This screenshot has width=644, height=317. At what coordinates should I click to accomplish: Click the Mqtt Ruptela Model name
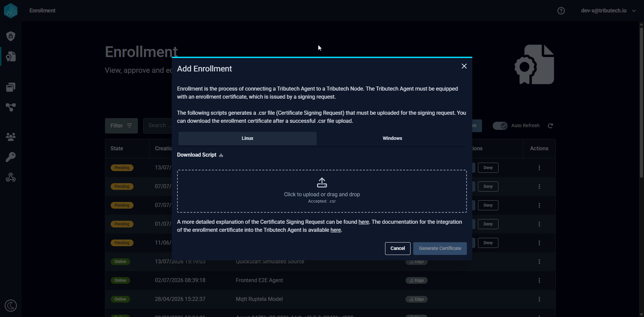(x=259, y=299)
